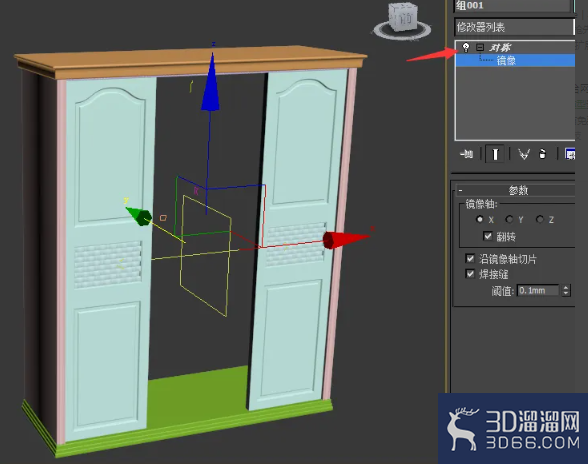Click the blue Z-axis gizmo arrow

[211, 83]
